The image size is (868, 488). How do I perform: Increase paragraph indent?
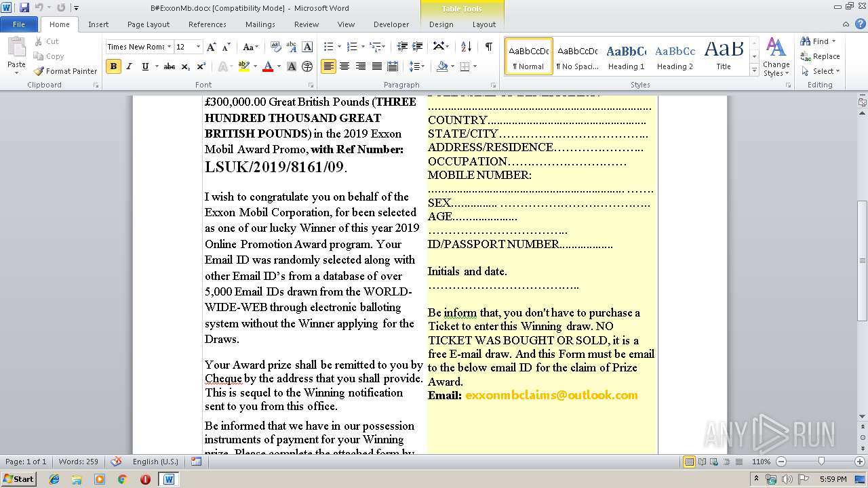pyautogui.click(x=418, y=47)
